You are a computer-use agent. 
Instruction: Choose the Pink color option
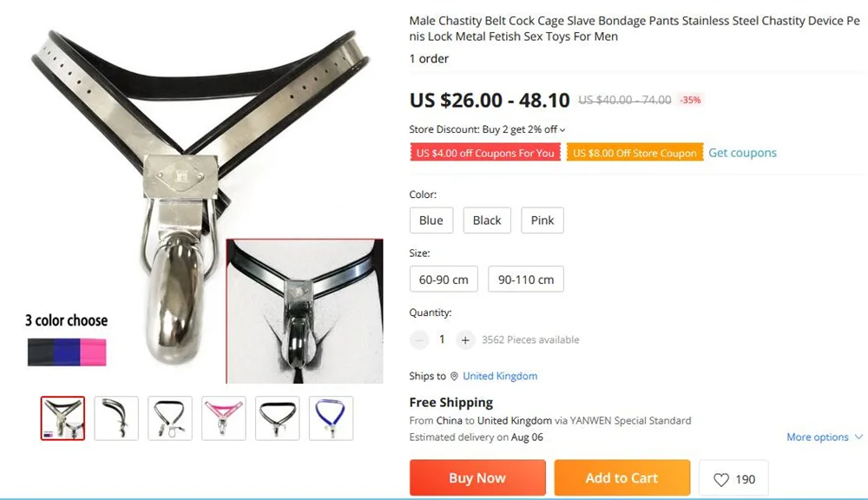click(542, 220)
